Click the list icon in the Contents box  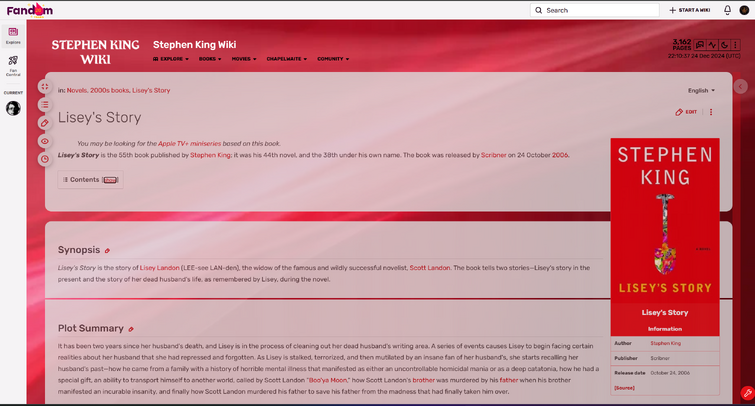coord(65,180)
